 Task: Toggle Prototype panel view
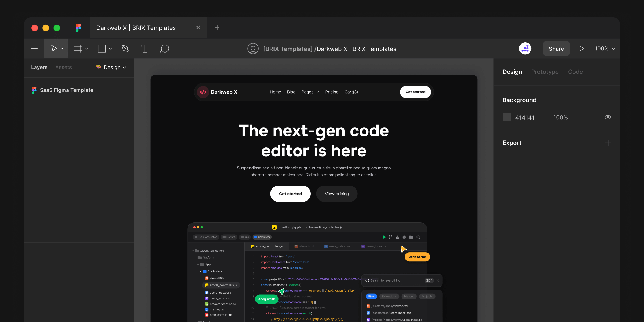coord(545,72)
